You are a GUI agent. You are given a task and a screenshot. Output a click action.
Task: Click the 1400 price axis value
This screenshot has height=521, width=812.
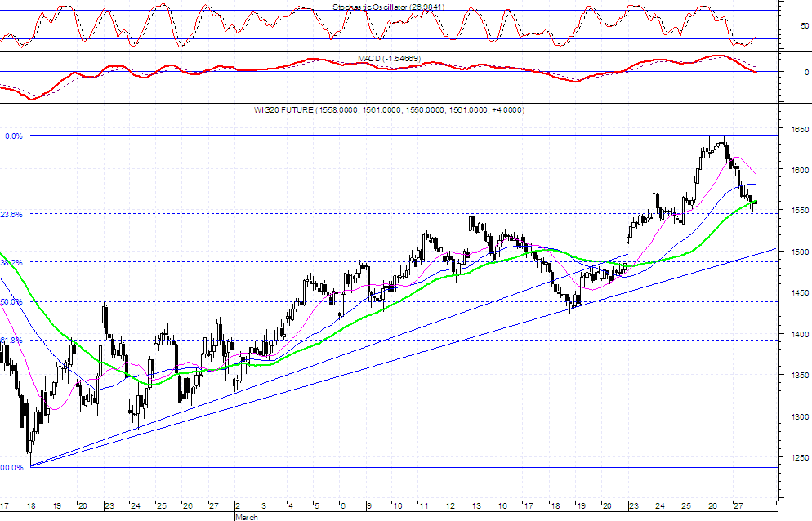[x=800, y=334]
